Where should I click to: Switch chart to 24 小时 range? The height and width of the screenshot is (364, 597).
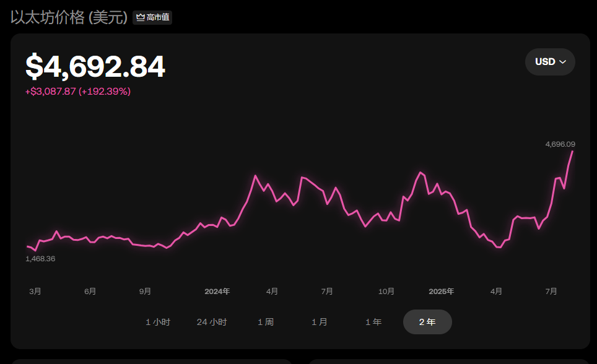tap(212, 322)
